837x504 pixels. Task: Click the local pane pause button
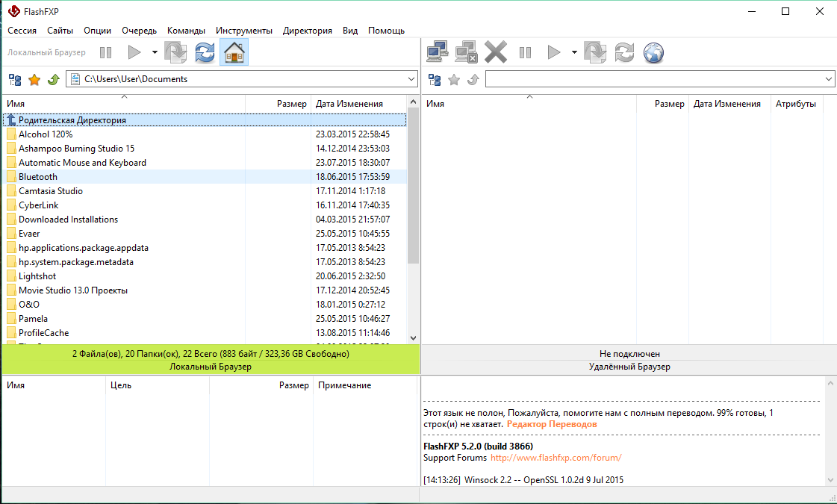click(106, 52)
